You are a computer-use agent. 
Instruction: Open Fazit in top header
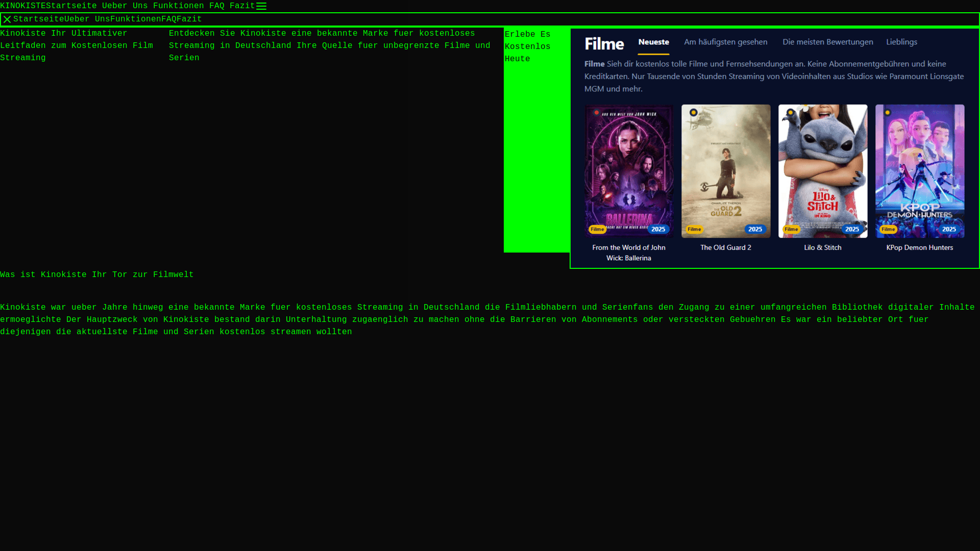point(242,6)
